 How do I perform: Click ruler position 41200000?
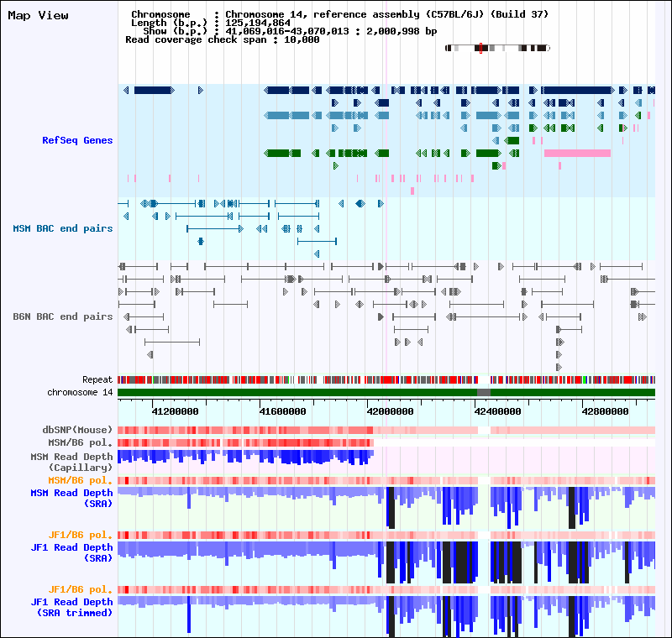(176, 411)
